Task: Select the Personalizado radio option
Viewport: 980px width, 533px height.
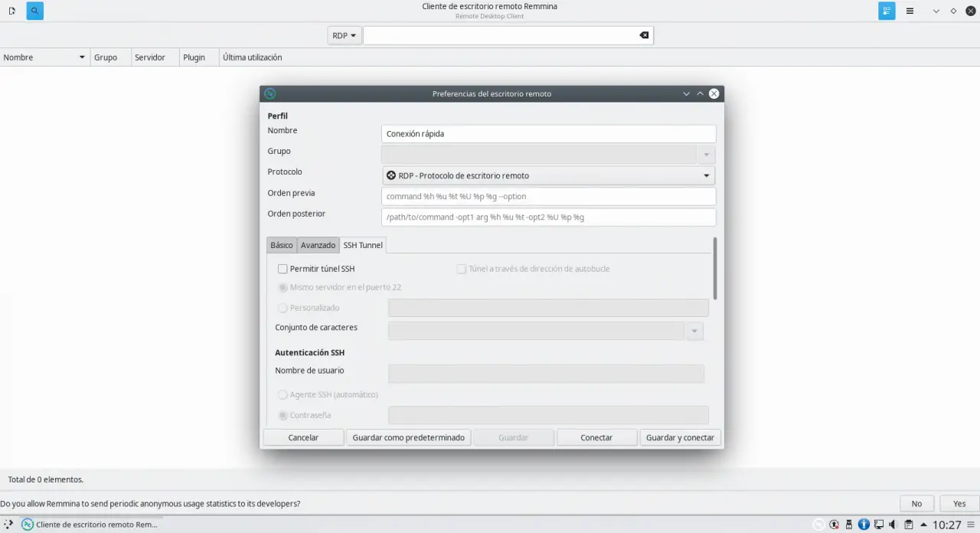Action: pyautogui.click(x=283, y=308)
